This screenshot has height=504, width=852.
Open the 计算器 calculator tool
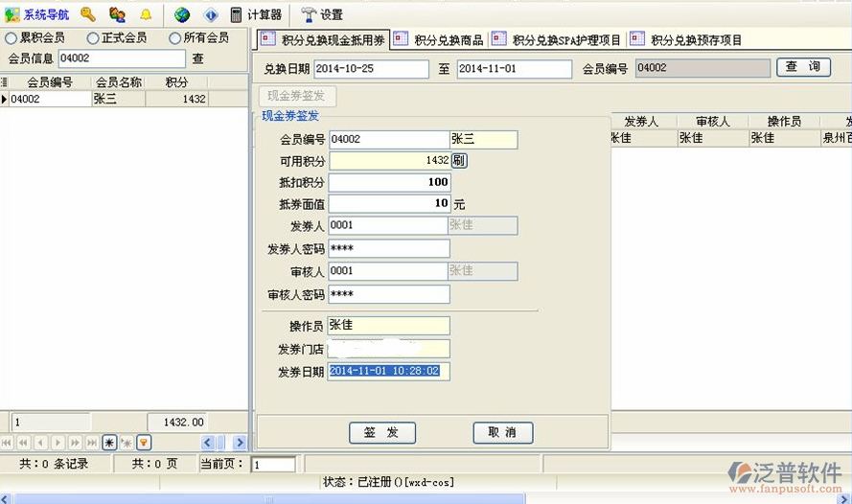tap(256, 14)
